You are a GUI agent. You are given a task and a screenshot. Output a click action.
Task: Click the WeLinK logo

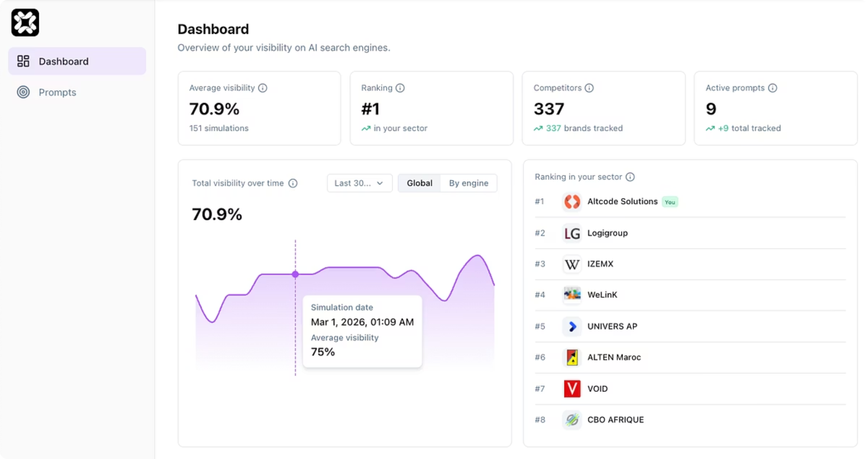pyautogui.click(x=572, y=295)
